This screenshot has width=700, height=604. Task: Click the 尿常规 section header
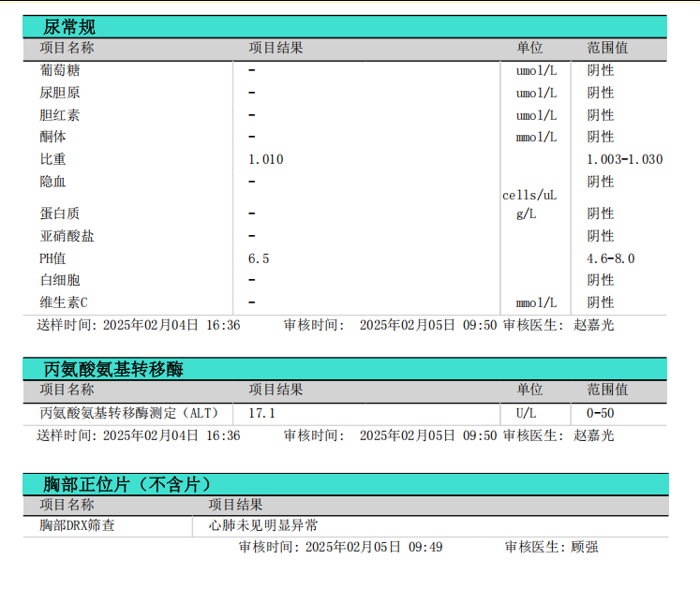[69, 27]
